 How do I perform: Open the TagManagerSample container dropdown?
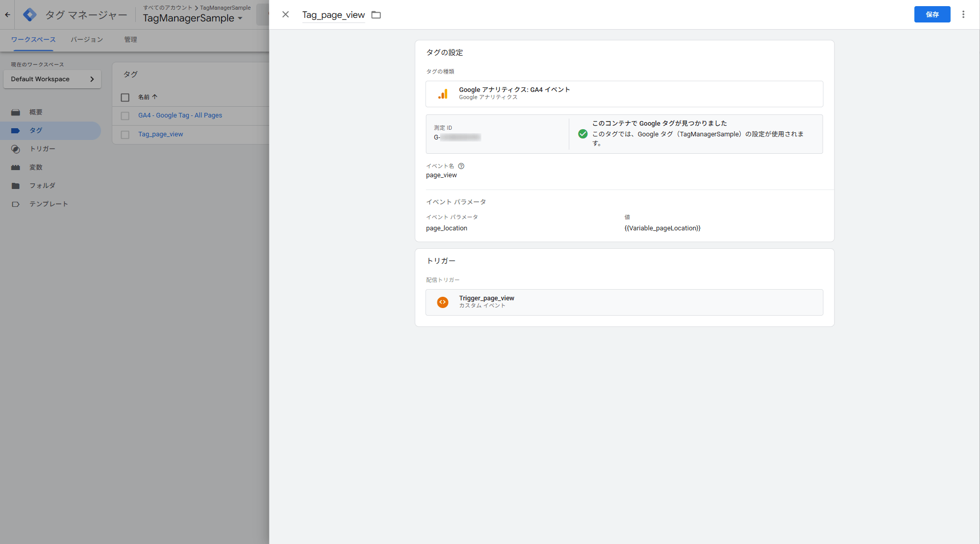point(193,18)
